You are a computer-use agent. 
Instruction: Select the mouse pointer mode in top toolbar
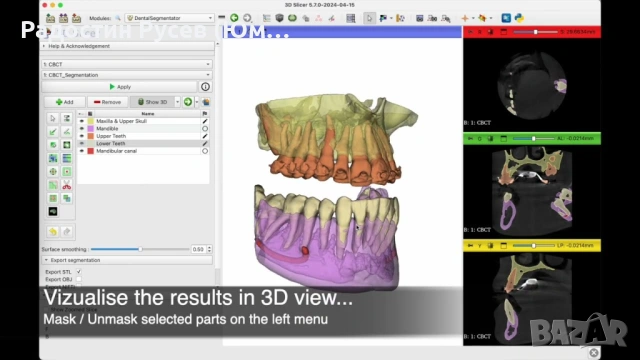pos(369,18)
